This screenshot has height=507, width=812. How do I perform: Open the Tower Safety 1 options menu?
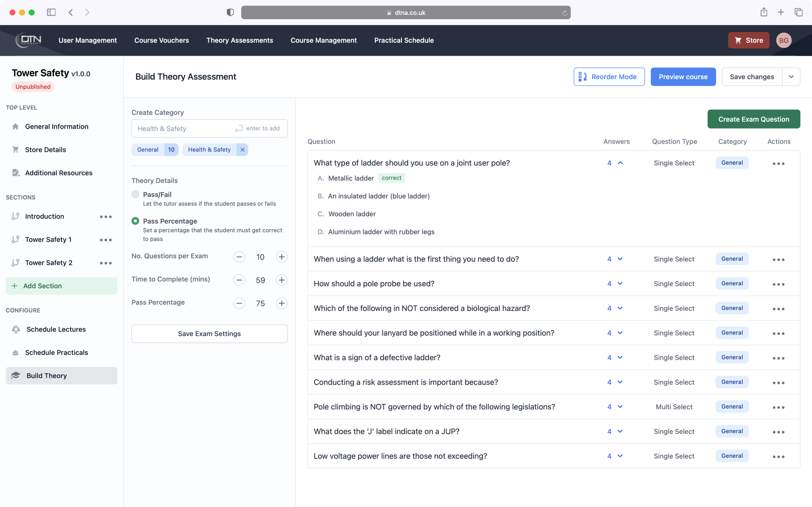(106, 240)
